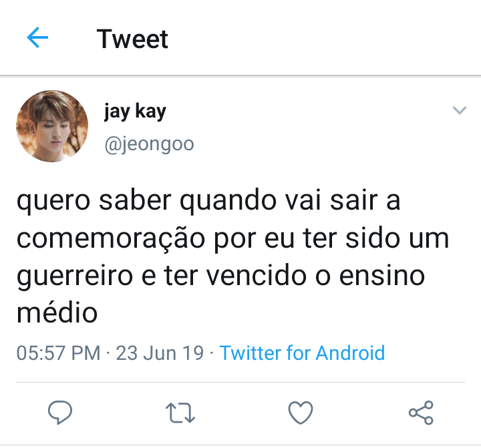Click the Twitter for Android source link
The height and width of the screenshot is (448, 481).
click(x=302, y=353)
